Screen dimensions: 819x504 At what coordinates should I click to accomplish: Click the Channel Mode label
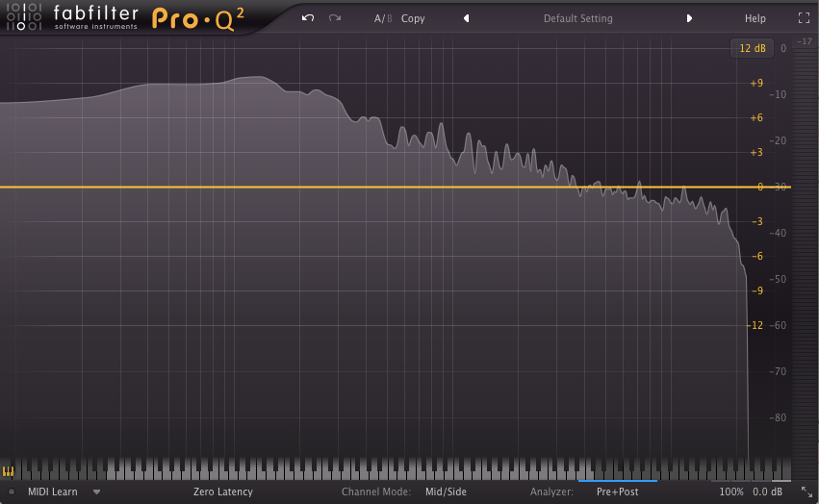coord(376,491)
